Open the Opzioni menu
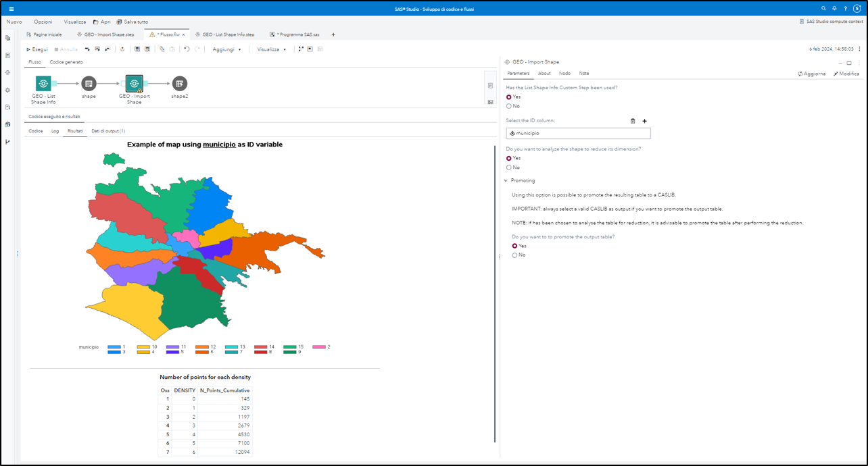This screenshot has height=466, width=868. 43,22
